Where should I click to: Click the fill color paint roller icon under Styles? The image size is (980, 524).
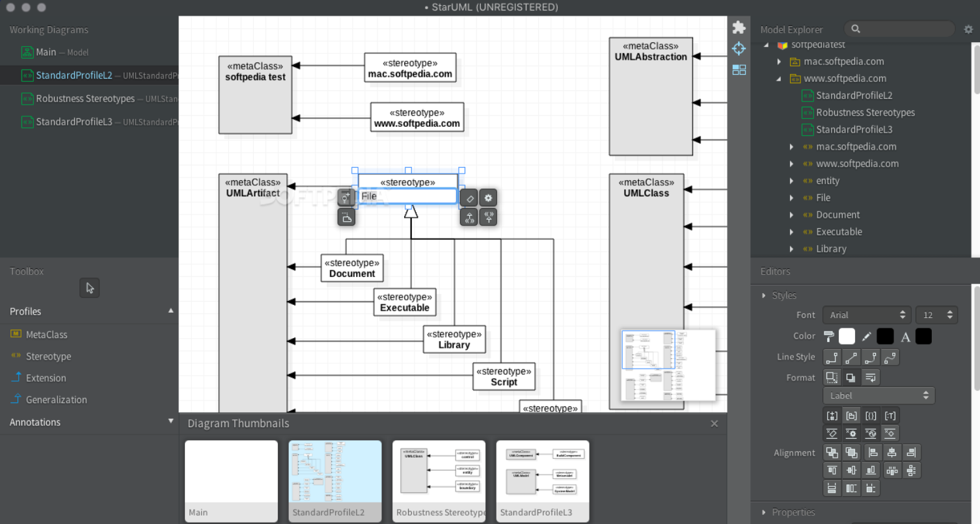click(831, 336)
